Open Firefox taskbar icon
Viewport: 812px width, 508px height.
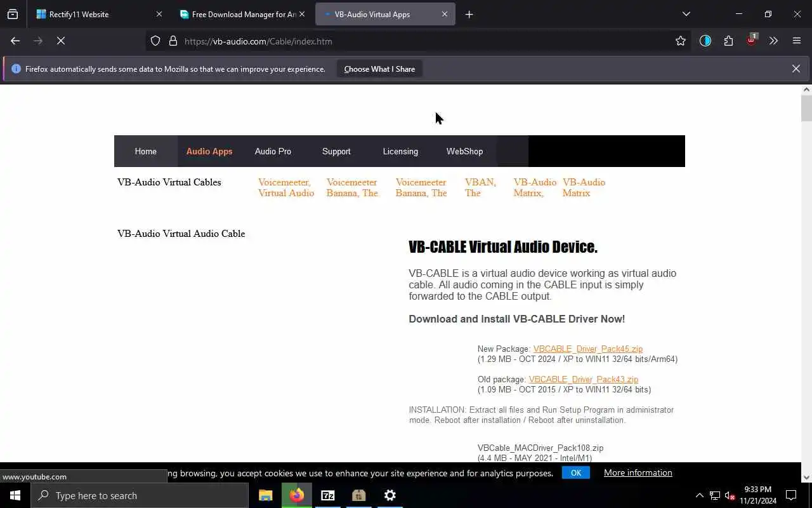click(x=297, y=495)
